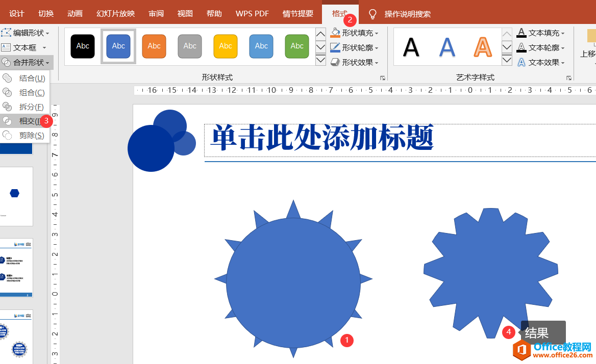Click the Text Box icon

pos(6,47)
